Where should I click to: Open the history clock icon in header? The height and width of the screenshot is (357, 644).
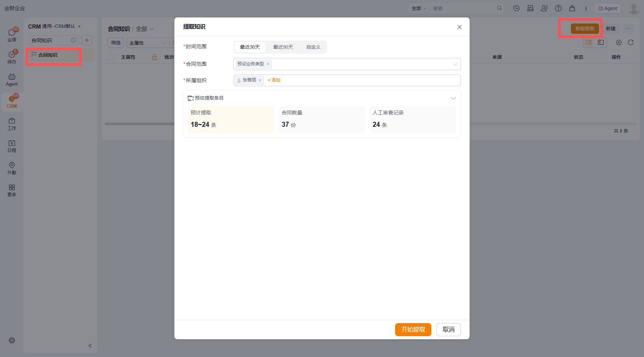(x=516, y=8)
